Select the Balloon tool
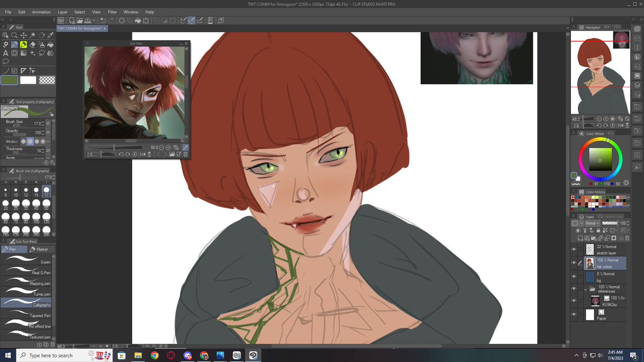 5,61
